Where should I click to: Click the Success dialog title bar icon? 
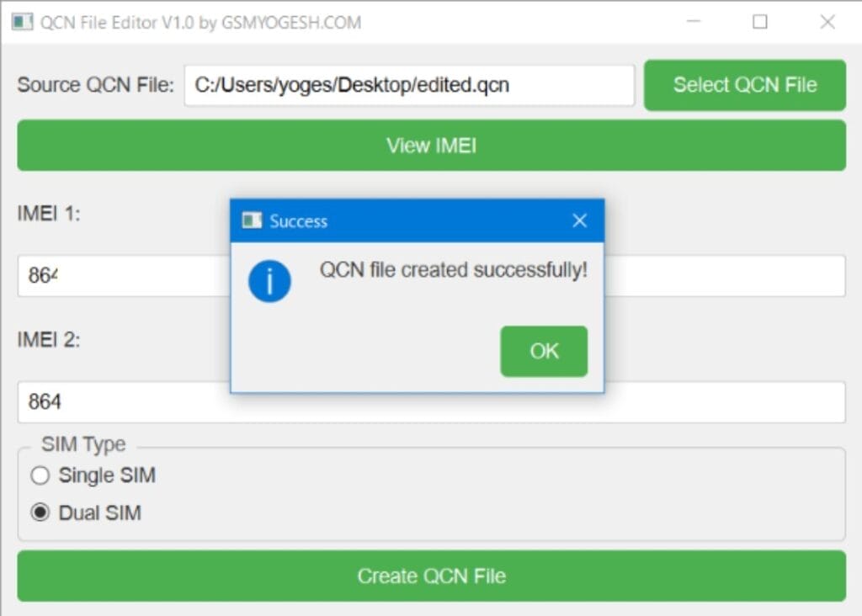252,220
